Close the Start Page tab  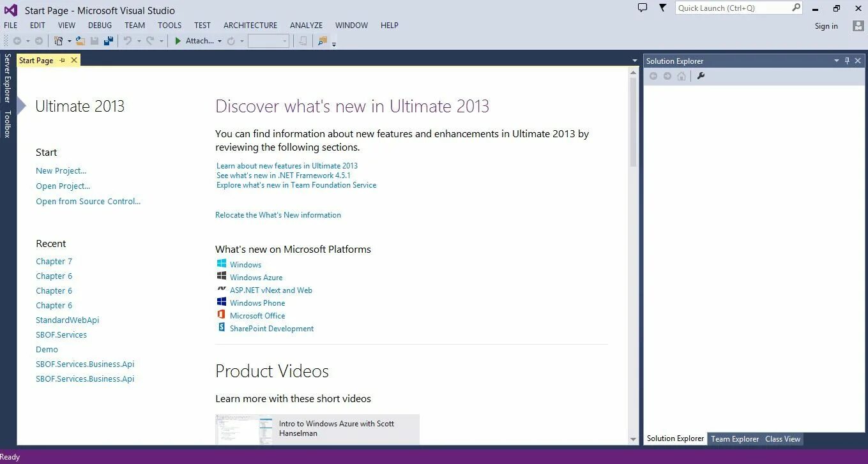[x=74, y=60]
